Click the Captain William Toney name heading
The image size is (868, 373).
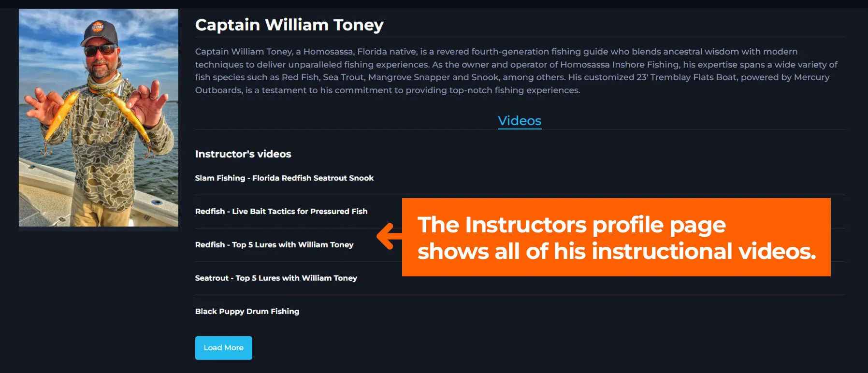(289, 25)
